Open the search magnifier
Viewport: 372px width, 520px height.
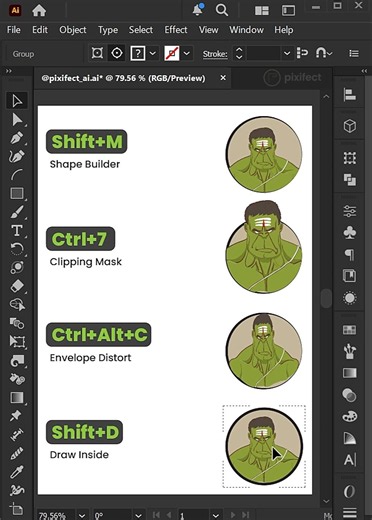222,10
